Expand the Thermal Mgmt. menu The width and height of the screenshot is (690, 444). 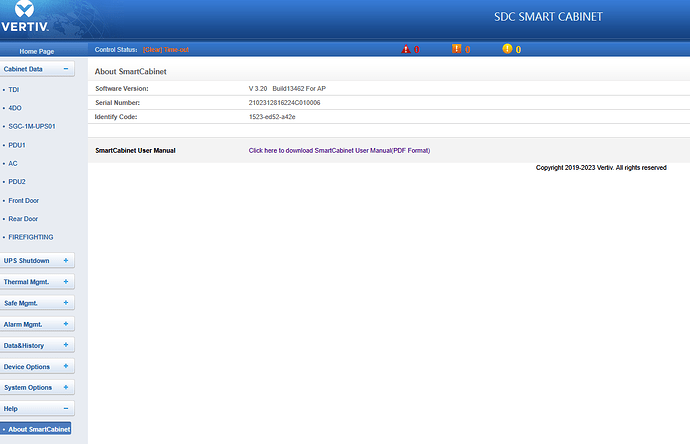(66, 282)
